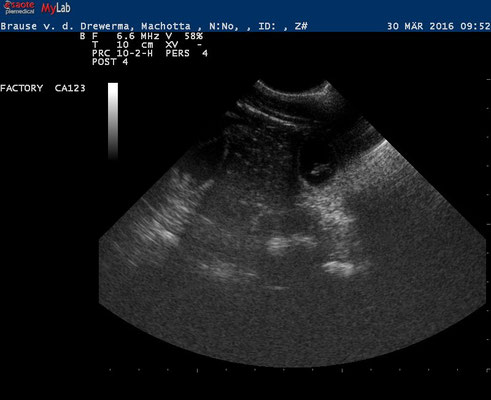Click the 'PRC 10-2-H' parameter
This screenshot has width=491, height=400.
coord(122,53)
